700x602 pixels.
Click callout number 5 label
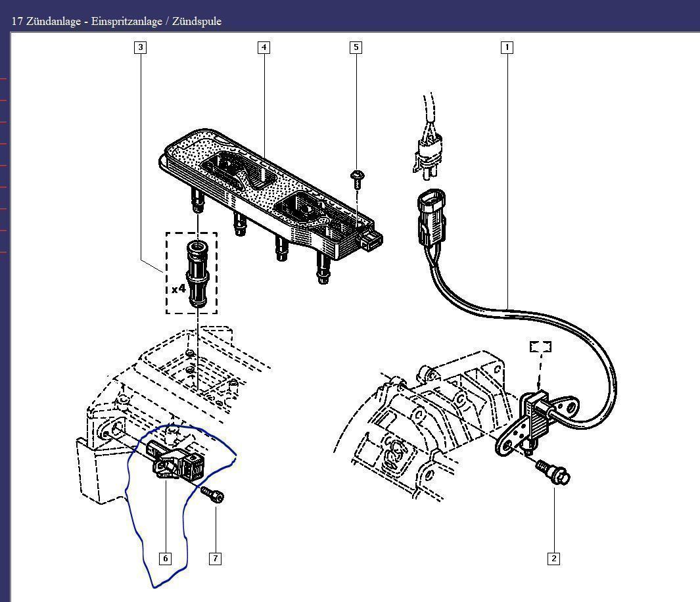coord(356,47)
